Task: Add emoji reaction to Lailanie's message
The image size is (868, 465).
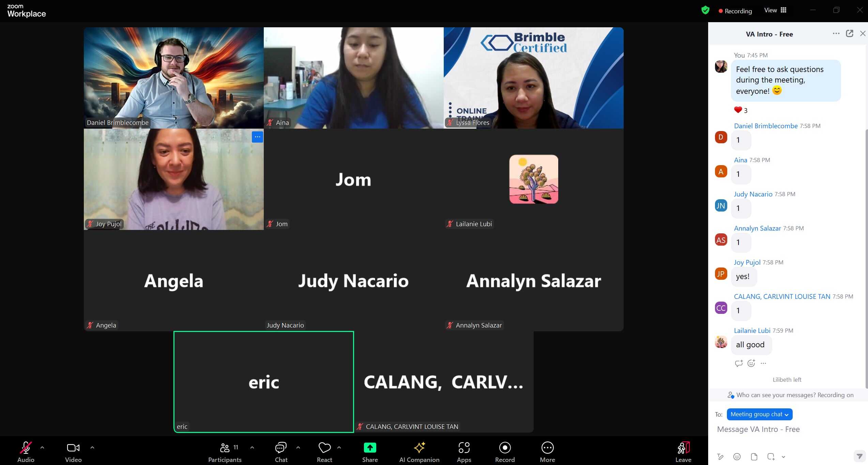Action: click(751, 363)
